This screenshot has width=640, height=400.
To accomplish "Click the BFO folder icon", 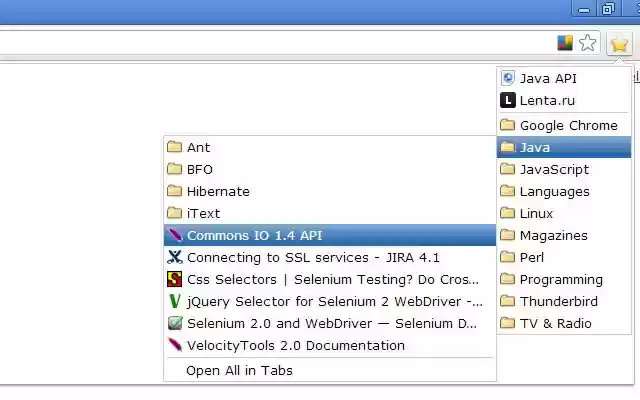I will (175, 169).
